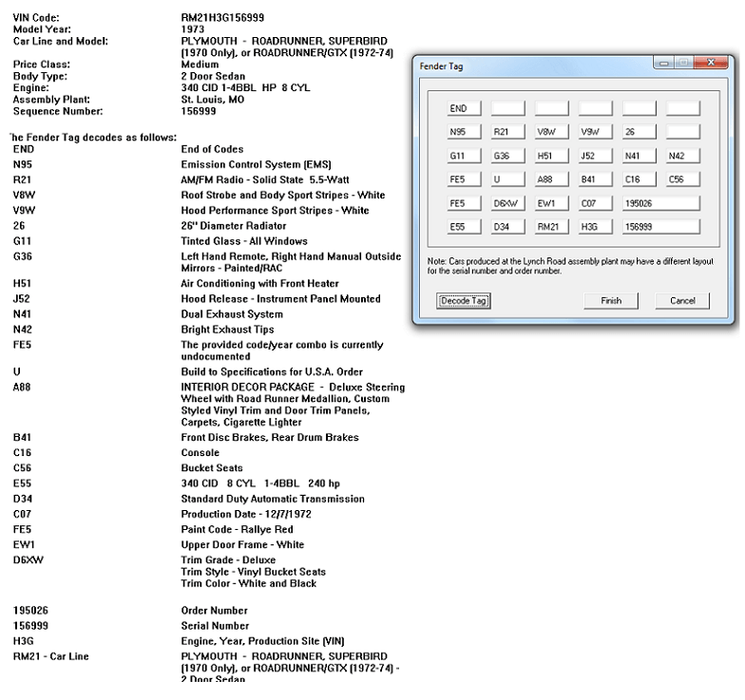The height and width of the screenshot is (700, 745).
Task: Select the RM21 car line field
Action: click(552, 227)
